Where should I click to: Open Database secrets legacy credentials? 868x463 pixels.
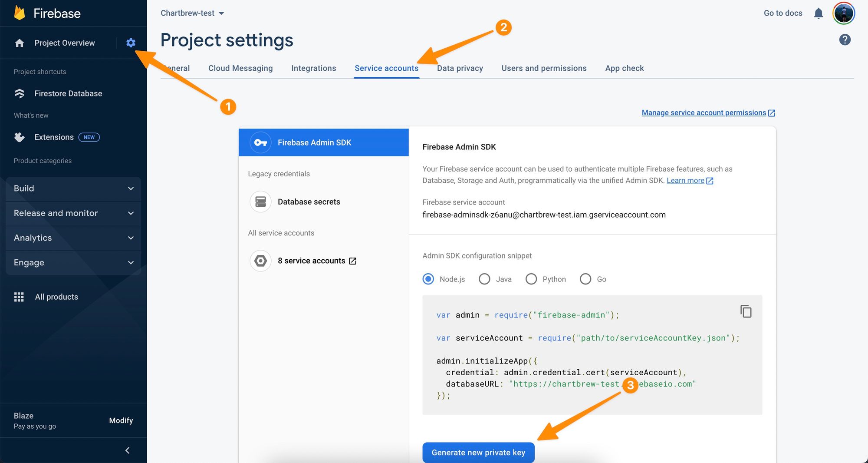[x=309, y=202]
